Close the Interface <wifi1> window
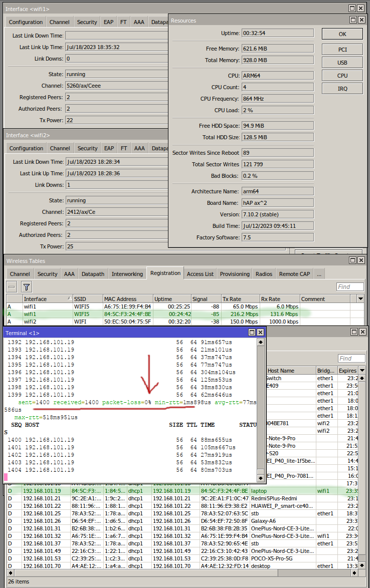The image size is (370, 588). tap(361, 9)
